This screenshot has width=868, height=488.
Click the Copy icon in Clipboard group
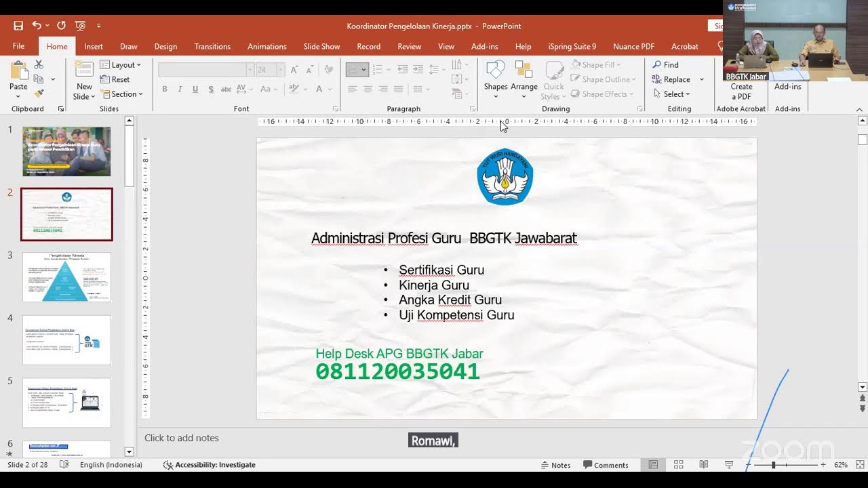(39, 79)
